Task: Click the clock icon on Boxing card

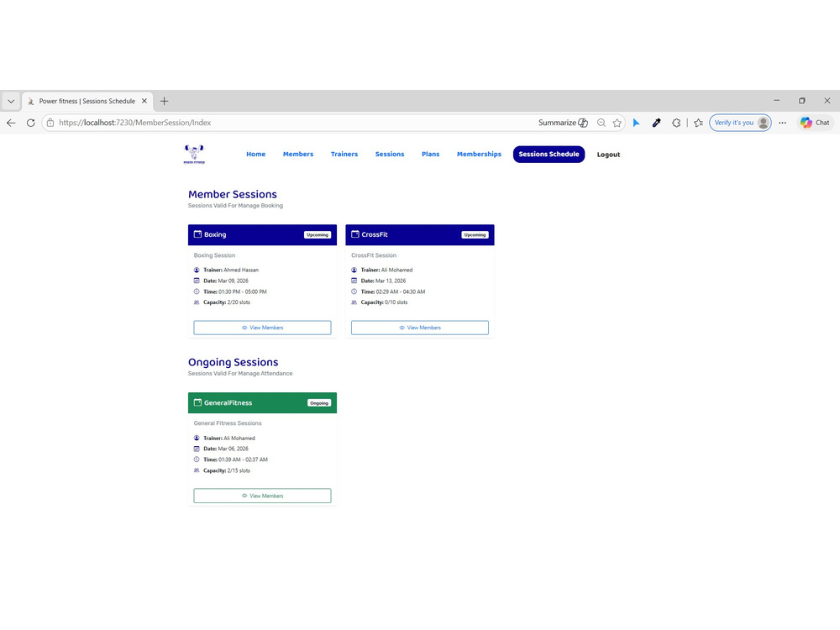Action: (197, 292)
